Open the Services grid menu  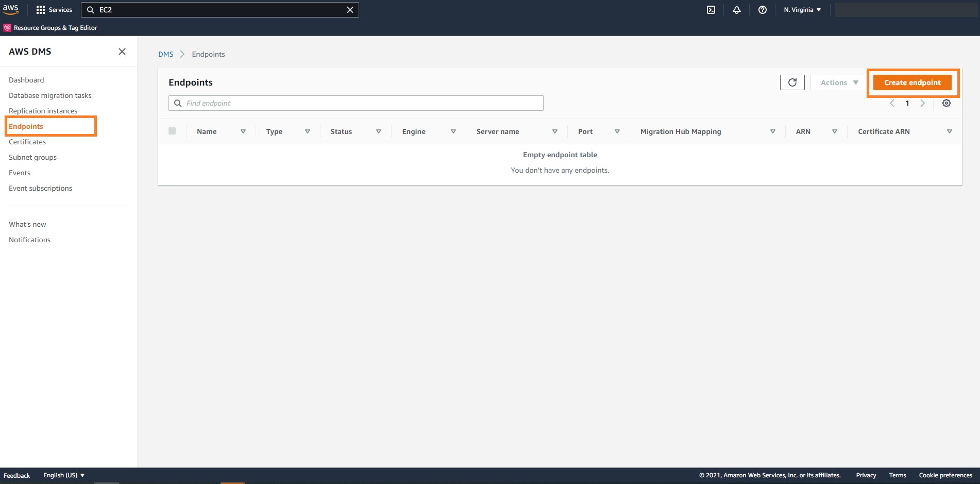[x=54, y=10]
